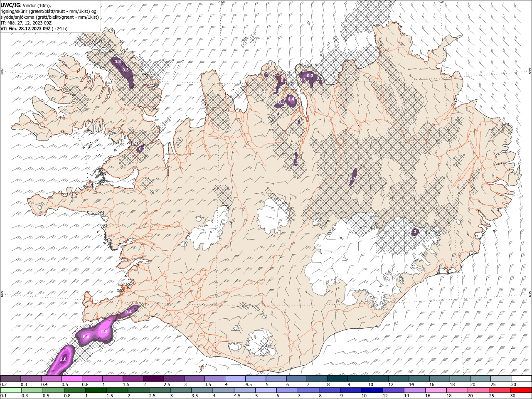
Task: Pick the pure red 30 rain-scale swatch
Action: click(521, 390)
